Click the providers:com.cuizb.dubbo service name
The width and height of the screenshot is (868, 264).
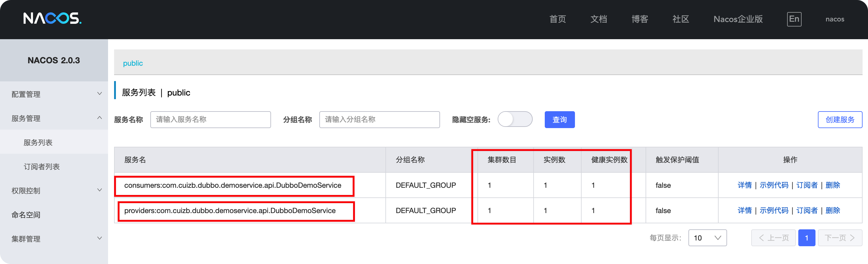coord(230,211)
